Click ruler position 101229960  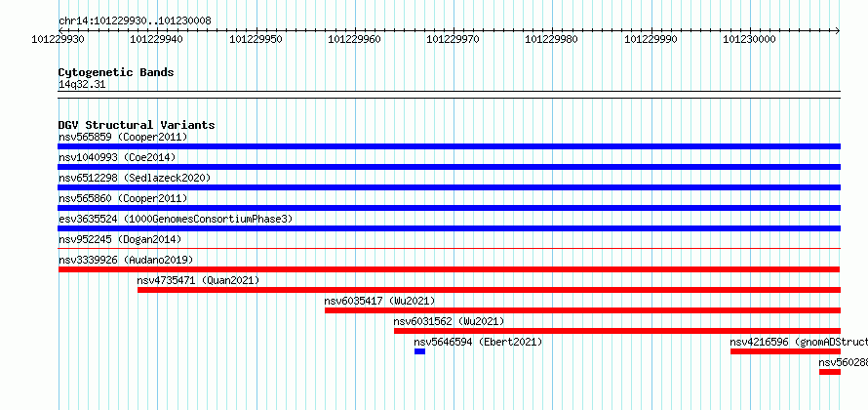[354, 39]
